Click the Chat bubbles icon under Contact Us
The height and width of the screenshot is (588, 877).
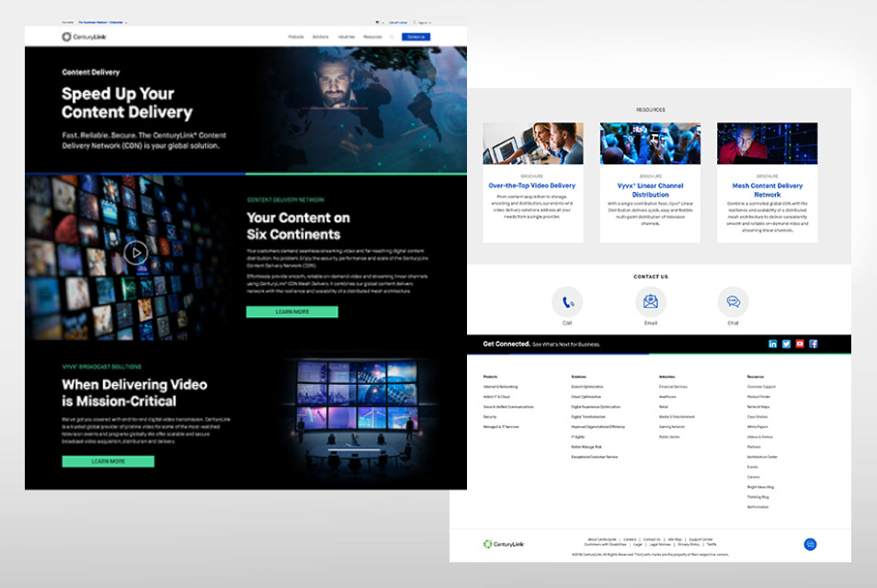(x=733, y=302)
